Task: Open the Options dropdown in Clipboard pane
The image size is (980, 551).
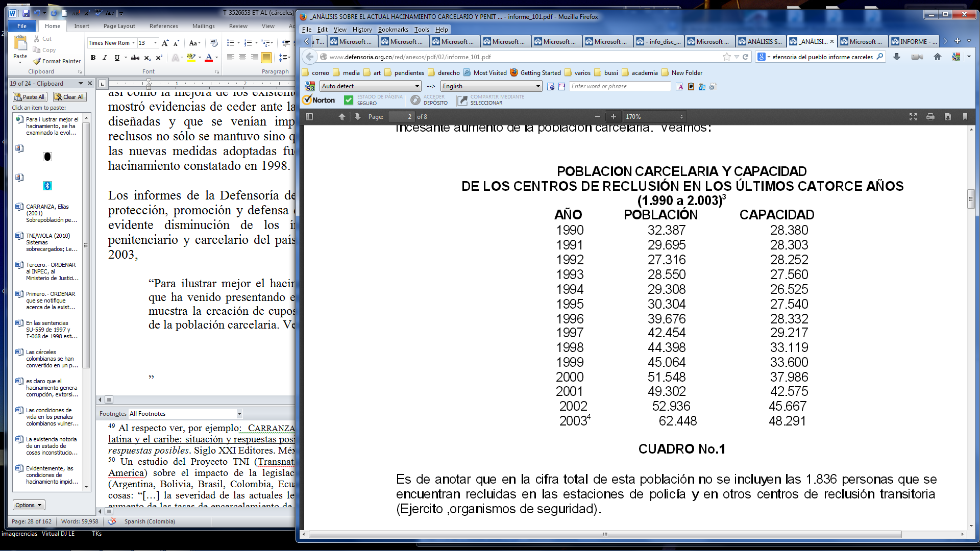Action: coord(29,505)
